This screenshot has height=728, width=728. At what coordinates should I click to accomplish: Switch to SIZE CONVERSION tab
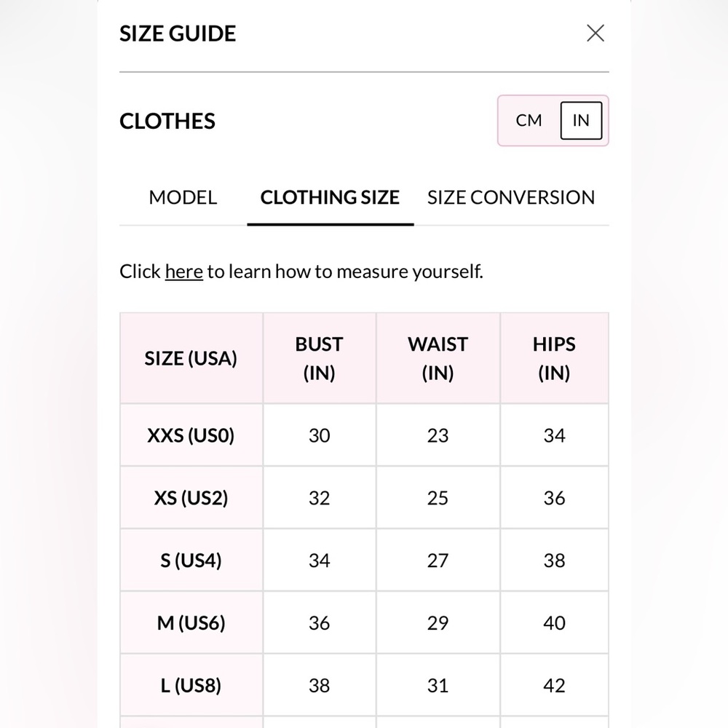pyautogui.click(x=511, y=197)
